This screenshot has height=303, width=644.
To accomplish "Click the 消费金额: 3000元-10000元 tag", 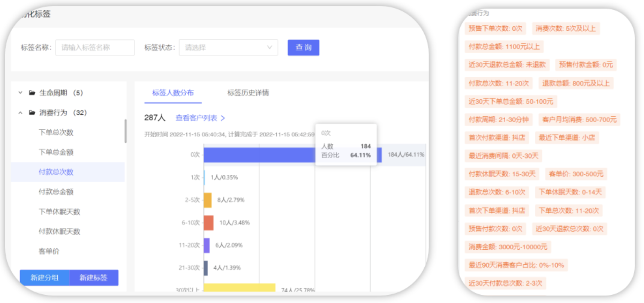I will tap(508, 247).
